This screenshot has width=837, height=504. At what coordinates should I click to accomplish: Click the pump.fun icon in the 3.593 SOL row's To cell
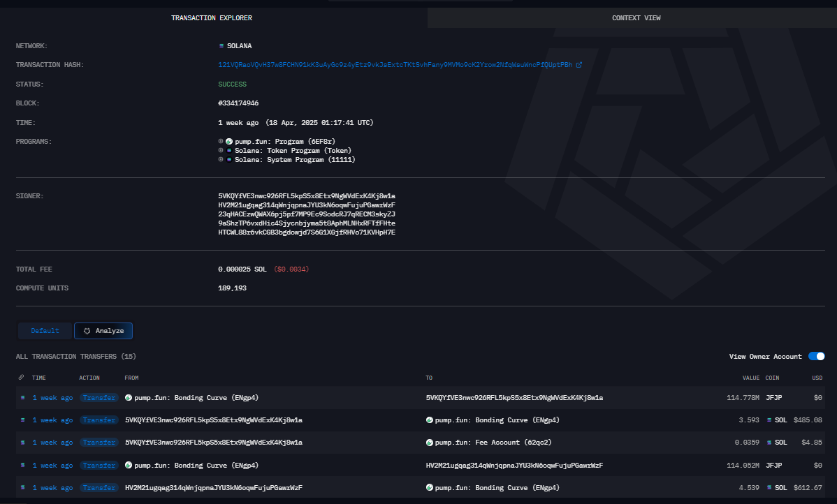[429, 420]
